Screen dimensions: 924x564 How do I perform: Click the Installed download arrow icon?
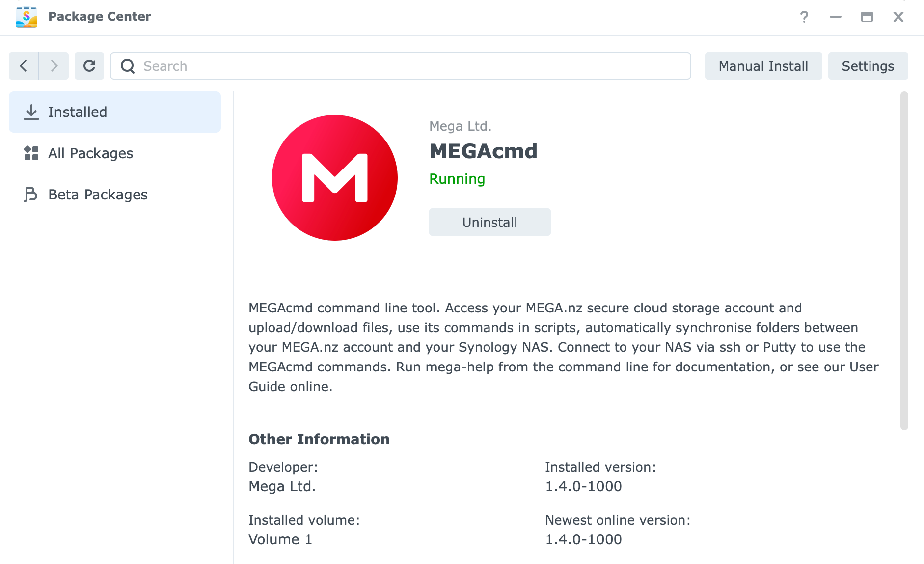click(31, 112)
